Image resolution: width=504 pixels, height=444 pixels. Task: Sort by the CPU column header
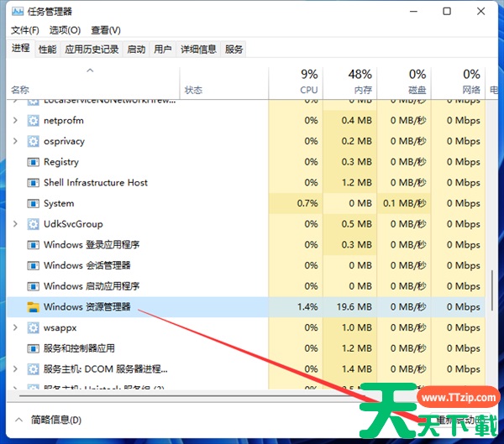tap(296, 83)
